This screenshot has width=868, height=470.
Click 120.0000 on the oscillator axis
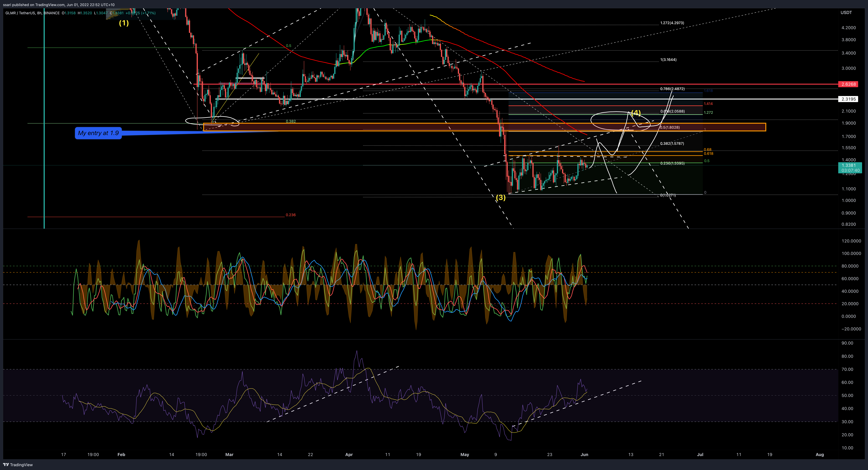pos(851,241)
